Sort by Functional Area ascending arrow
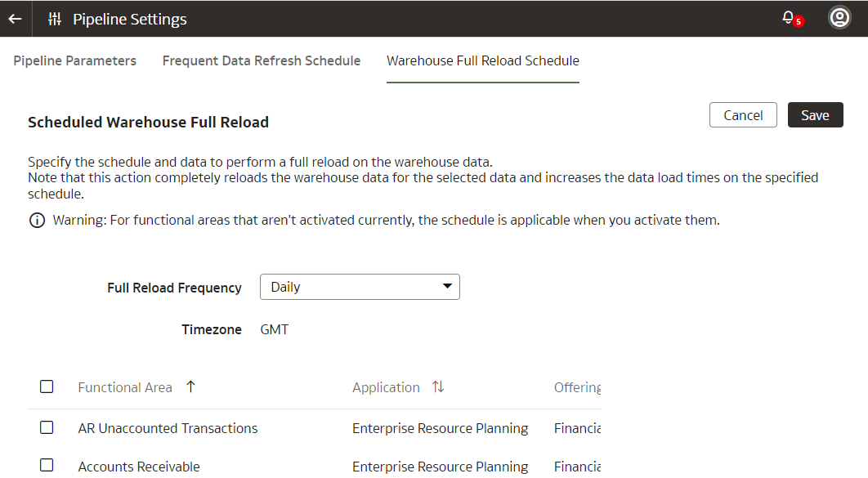 pyautogui.click(x=190, y=387)
